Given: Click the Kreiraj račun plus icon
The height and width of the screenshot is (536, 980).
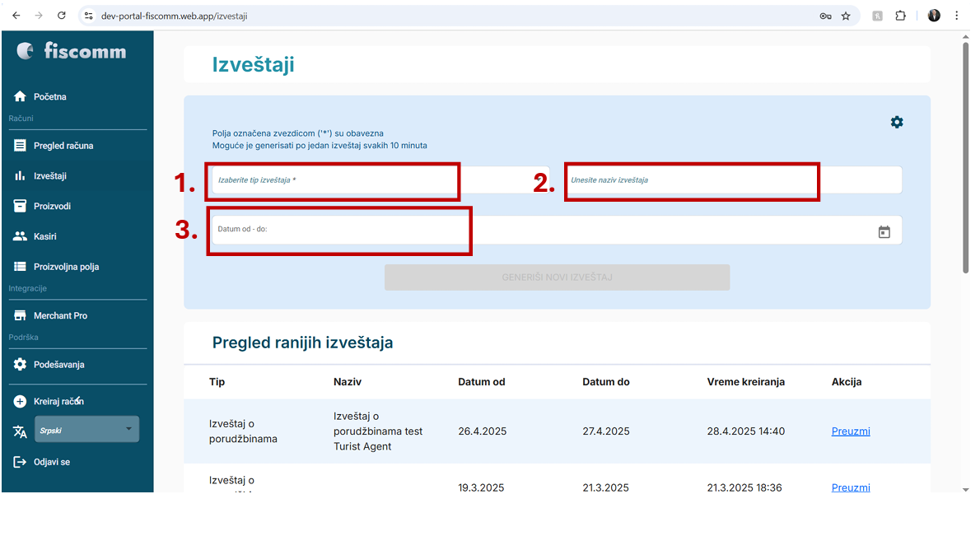Looking at the screenshot, I should [x=20, y=402].
